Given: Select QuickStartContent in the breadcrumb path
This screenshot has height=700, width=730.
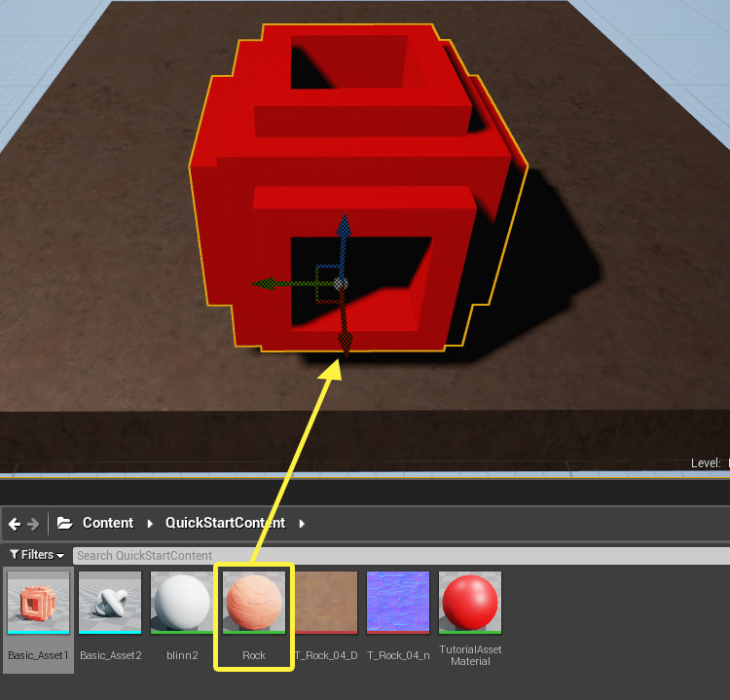Looking at the screenshot, I should [226, 523].
